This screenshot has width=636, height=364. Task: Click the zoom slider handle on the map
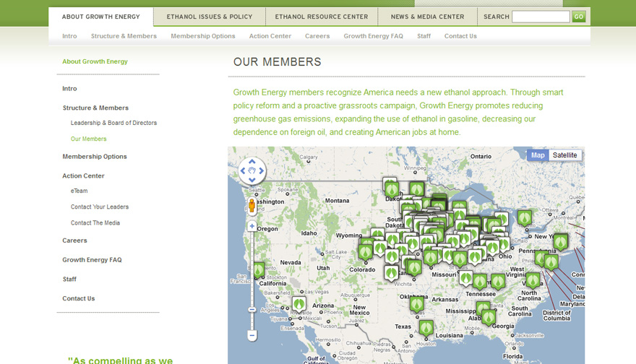pos(252,310)
